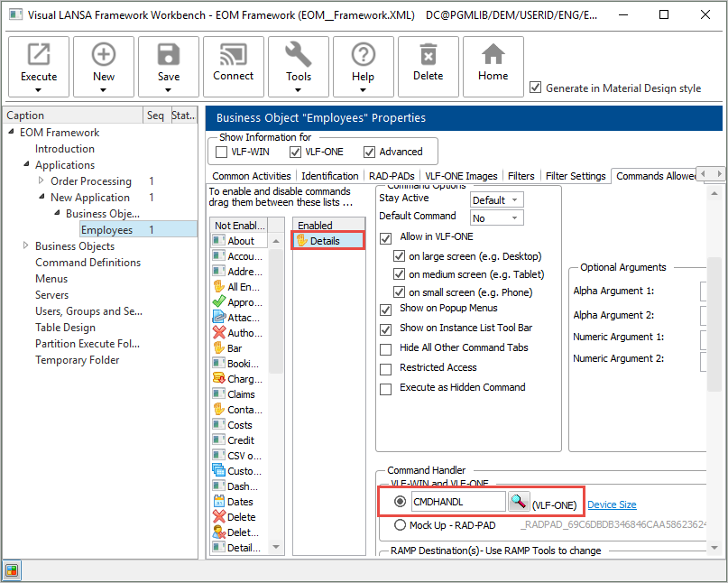728x583 pixels.
Task: Open the Save button dropdown arrow
Action: tap(168, 90)
